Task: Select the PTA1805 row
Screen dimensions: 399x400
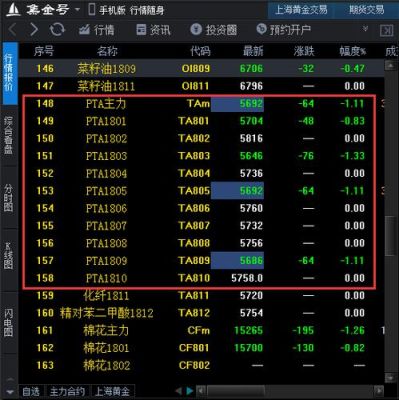Action: coord(201,191)
